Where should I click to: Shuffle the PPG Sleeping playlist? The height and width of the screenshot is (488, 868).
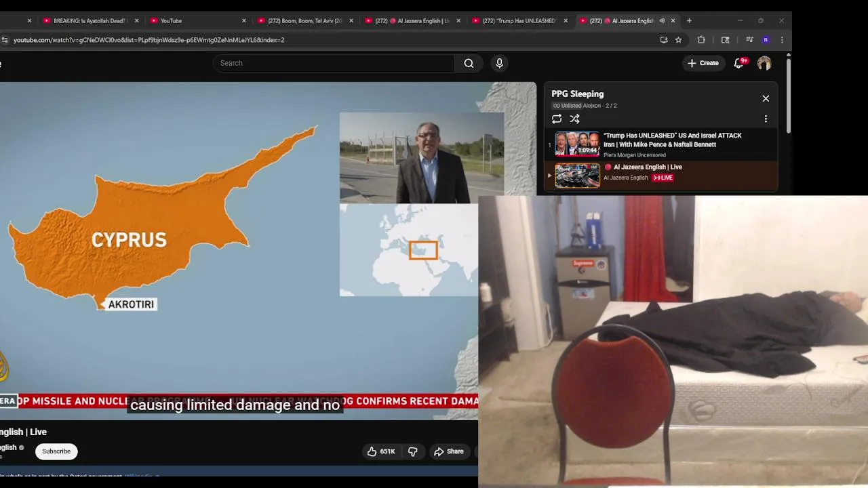574,119
